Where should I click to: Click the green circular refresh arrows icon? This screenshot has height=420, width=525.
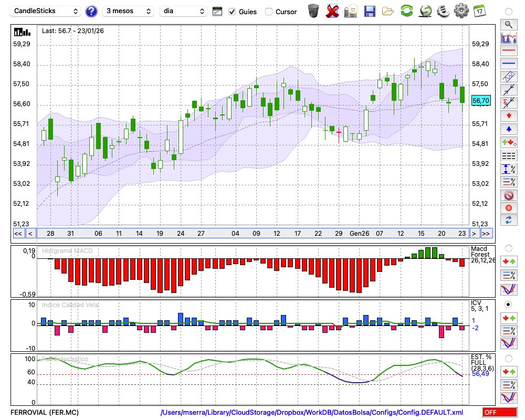click(406, 11)
